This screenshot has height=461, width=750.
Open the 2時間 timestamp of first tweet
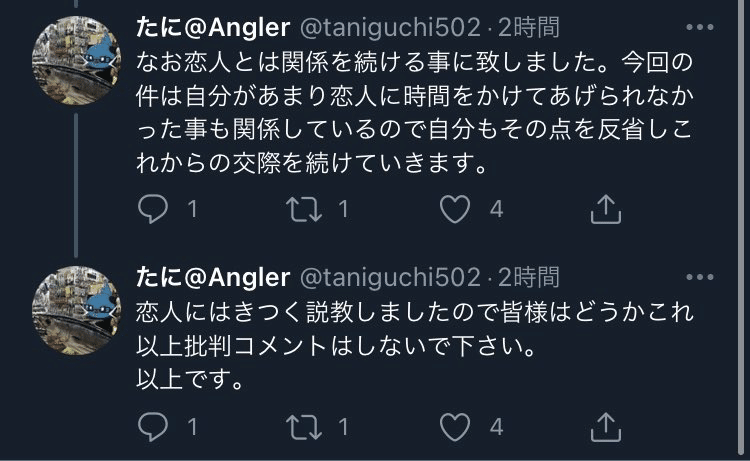click(x=529, y=27)
